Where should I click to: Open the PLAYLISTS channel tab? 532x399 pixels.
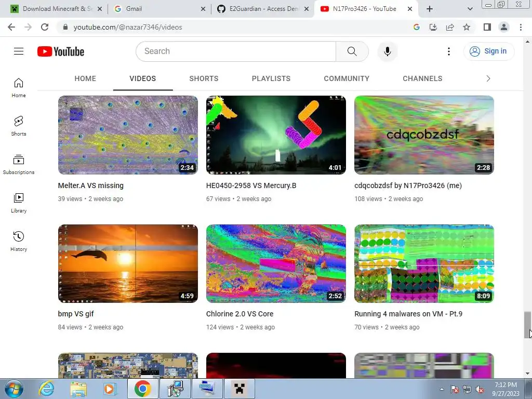pyautogui.click(x=271, y=79)
